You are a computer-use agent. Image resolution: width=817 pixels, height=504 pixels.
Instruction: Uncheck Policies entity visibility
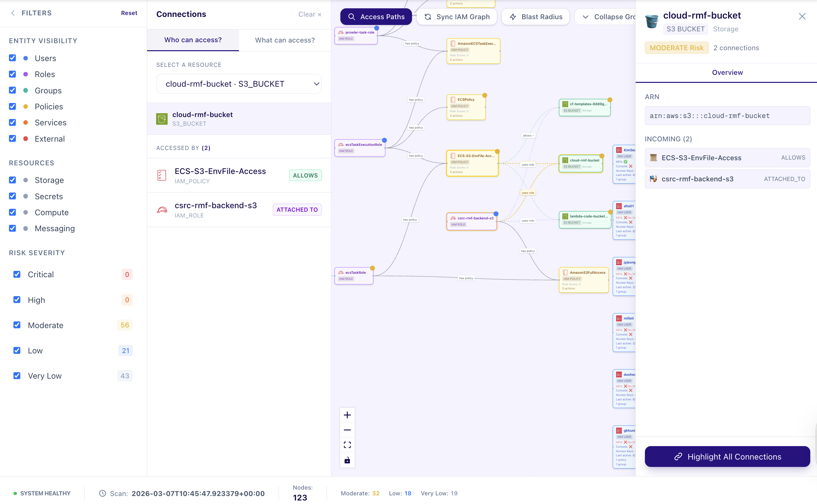tap(12, 106)
